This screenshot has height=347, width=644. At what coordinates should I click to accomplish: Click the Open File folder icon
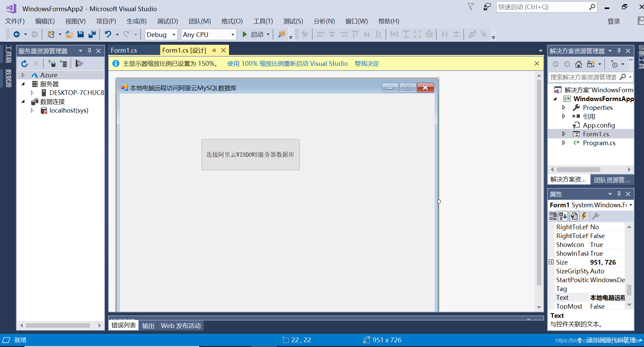69,34
